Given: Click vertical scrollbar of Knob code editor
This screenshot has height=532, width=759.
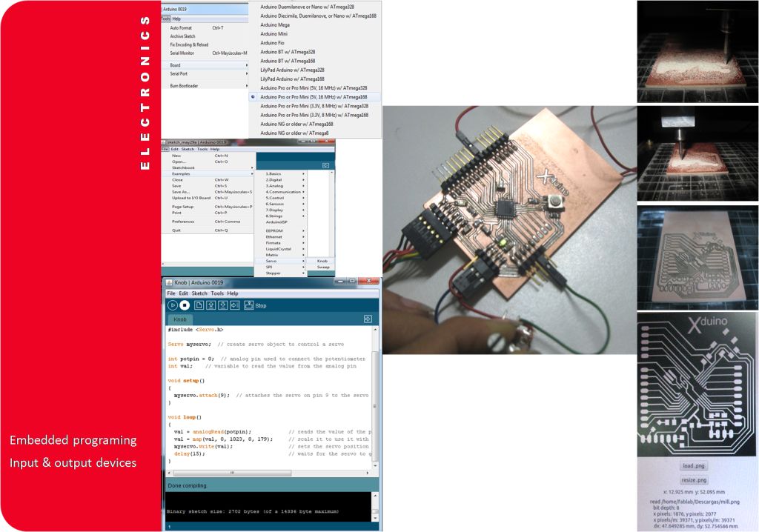Looking at the screenshot, I should (x=375, y=405).
